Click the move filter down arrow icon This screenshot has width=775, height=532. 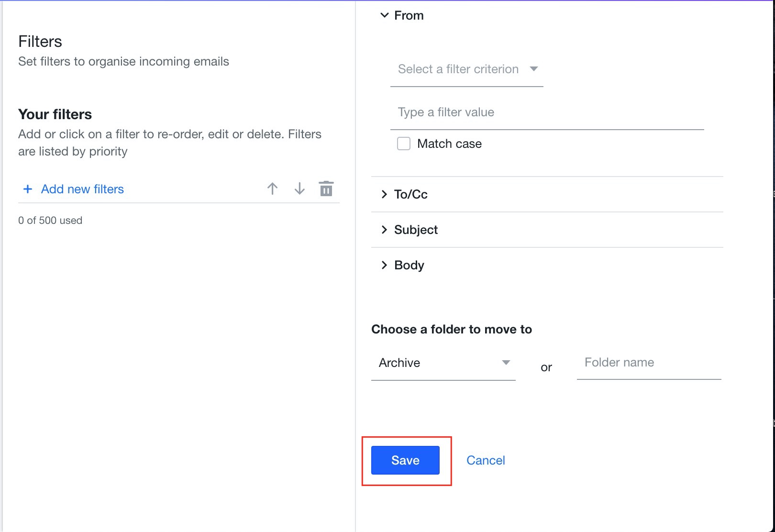tap(299, 189)
